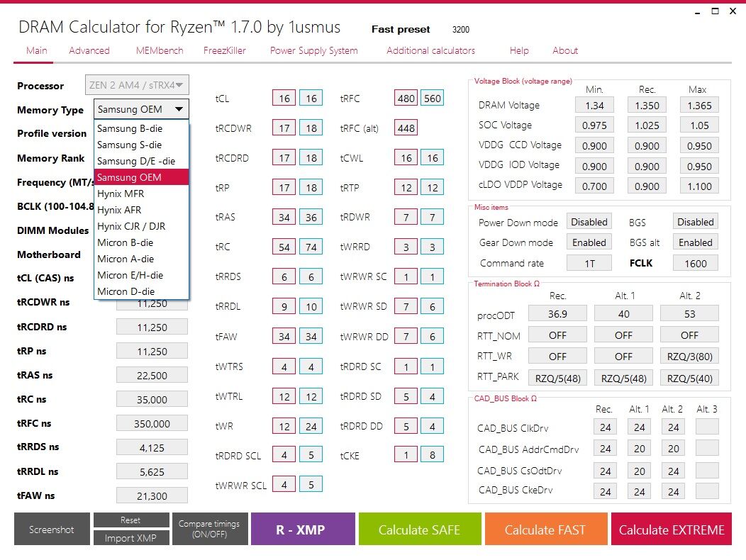This screenshot has width=746, height=560.
Task: Click tRFC first value 480
Action: click(406, 98)
